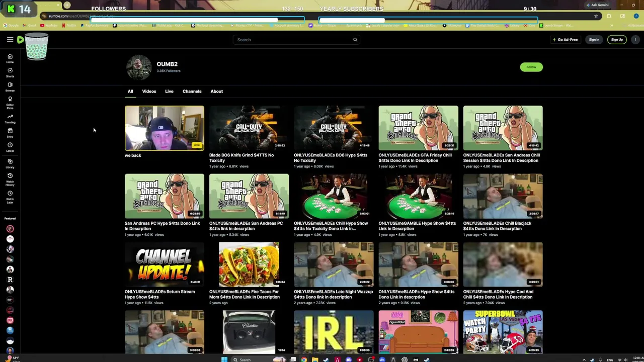Open Latest in the sidebar
The image size is (644, 362).
tap(10, 147)
